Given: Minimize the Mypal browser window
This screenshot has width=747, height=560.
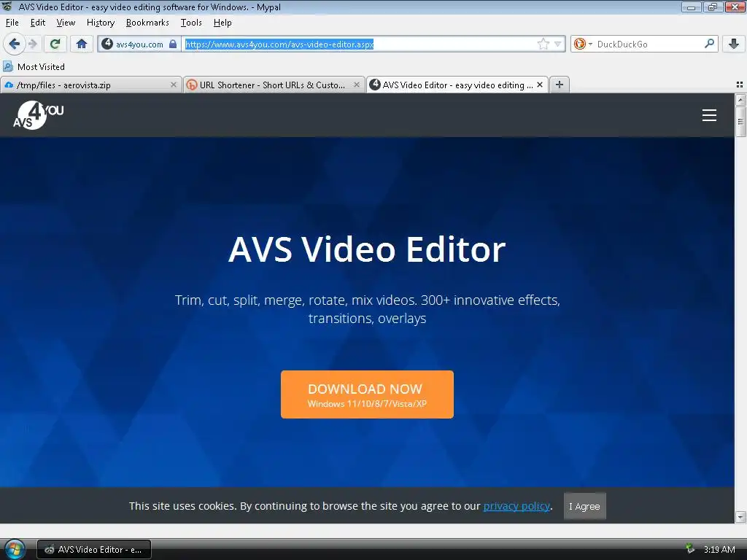Looking at the screenshot, I should pos(691,7).
